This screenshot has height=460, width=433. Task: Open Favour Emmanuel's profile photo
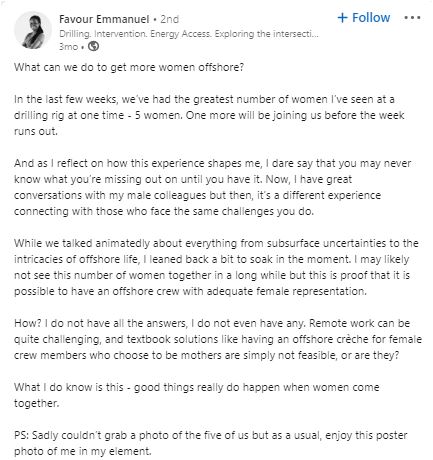point(33,30)
